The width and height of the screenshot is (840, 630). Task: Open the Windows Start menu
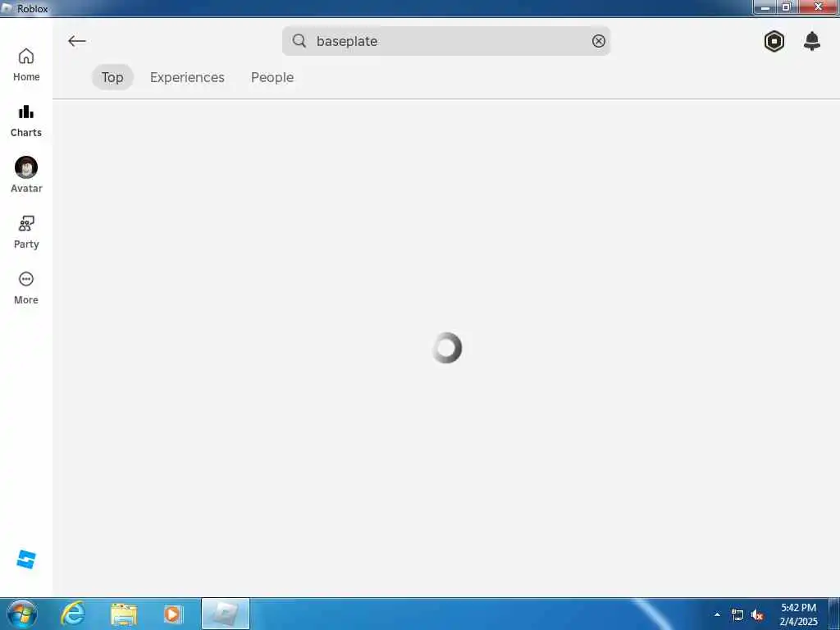pyautogui.click(x=22, y=614)
